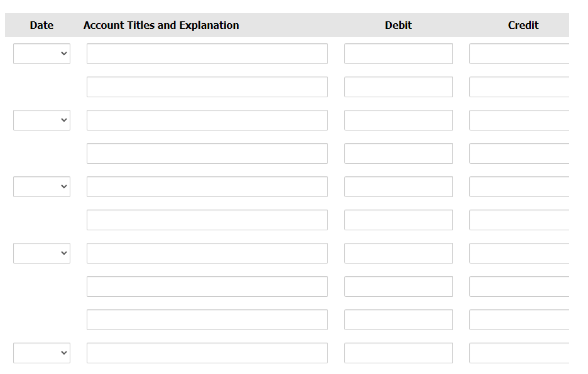The width and height of the screenshot is (588, 374).
Task: Open the first row Date dropdown
Action: click(x=41, y=53)
